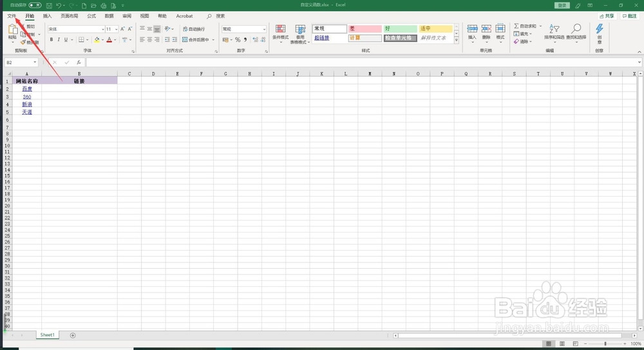The image size is (644, 350).
Task: Open the number format dropdown (常规)
Action: pyautogui.click(x=264, y=29)
